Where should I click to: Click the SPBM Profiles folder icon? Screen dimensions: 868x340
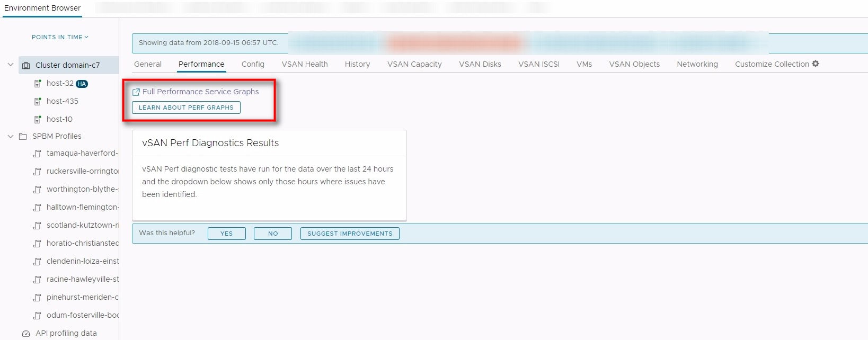tap(23, 137)
